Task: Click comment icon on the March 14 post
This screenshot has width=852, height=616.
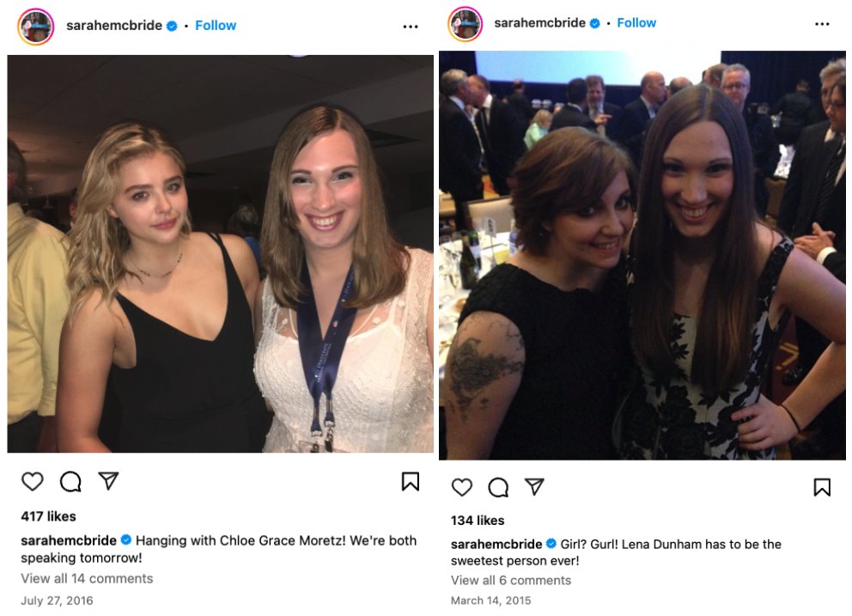Action: click(498, 487)
